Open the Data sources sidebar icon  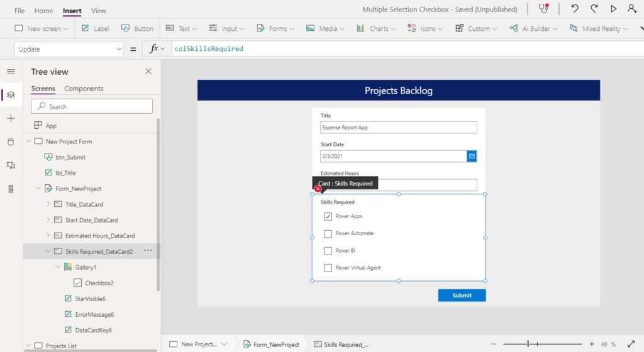pyautogui.click(x=11, y=142)
